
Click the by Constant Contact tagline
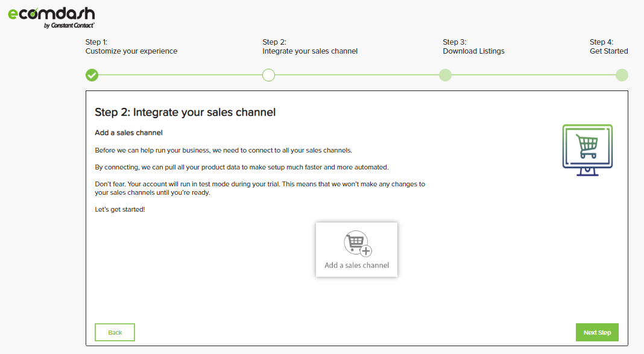point(69,25)
